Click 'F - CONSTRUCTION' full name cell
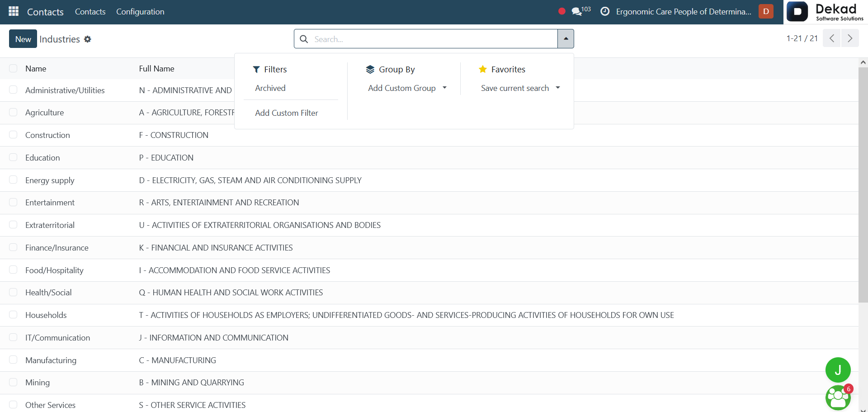This screenshot has width=868, height=412. click(174, 135)
